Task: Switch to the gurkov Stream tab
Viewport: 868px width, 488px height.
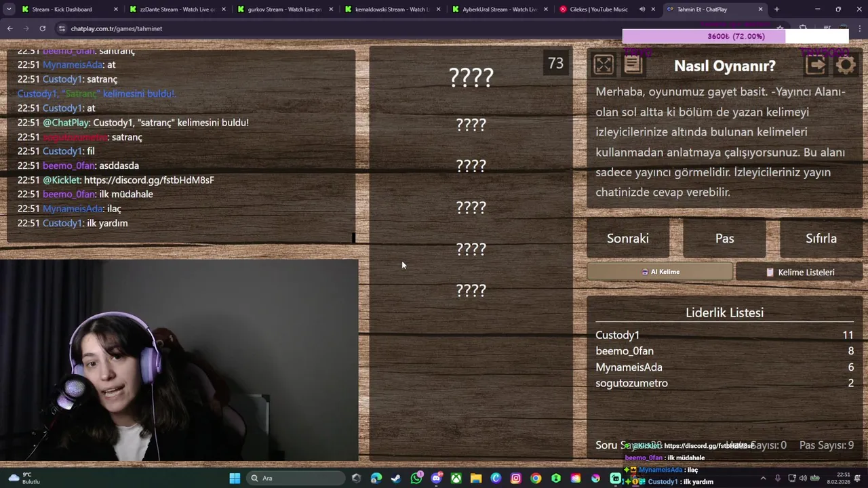Action: pos(285,9)
